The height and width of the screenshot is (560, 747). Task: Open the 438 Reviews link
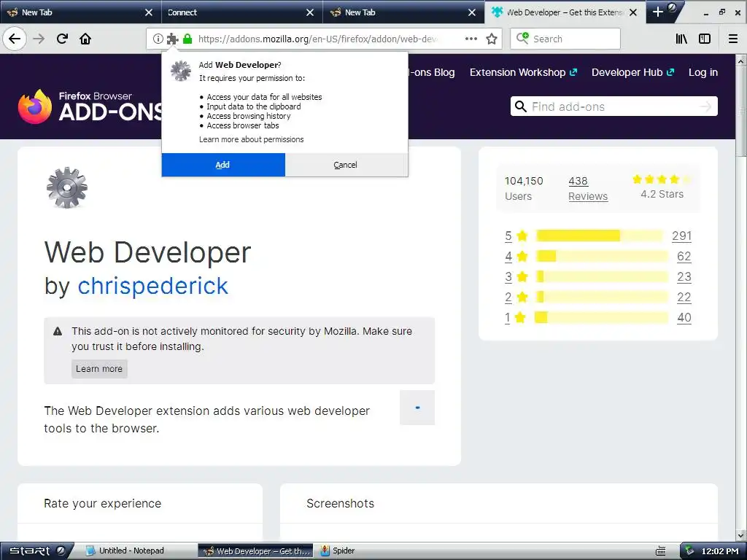click(588, 189)
